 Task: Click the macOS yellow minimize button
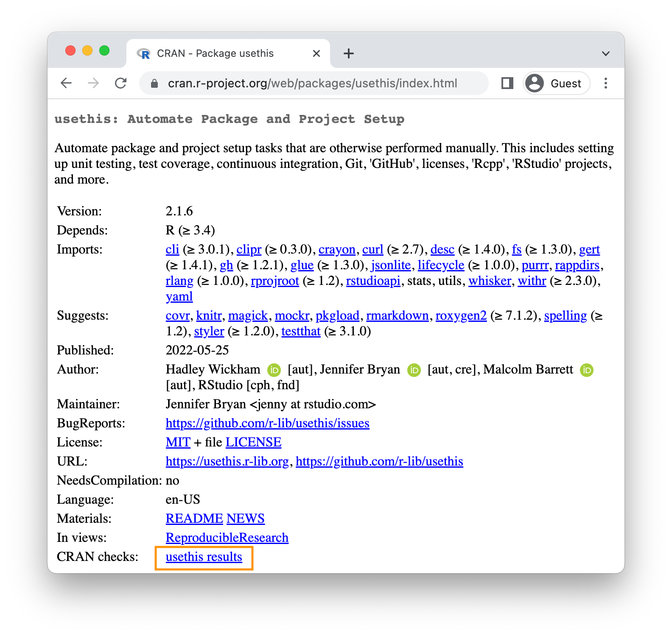(87, 51)
